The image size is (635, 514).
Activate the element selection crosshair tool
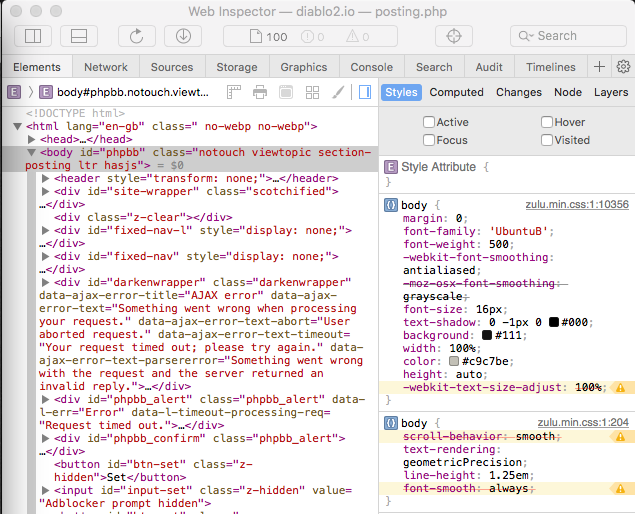point(454,36)
